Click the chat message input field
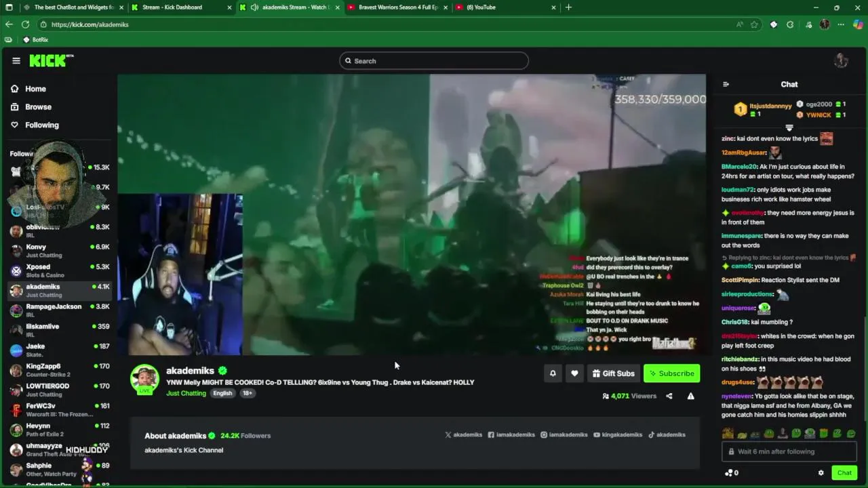Screen dimensions: 868x488 click(789, 451)
